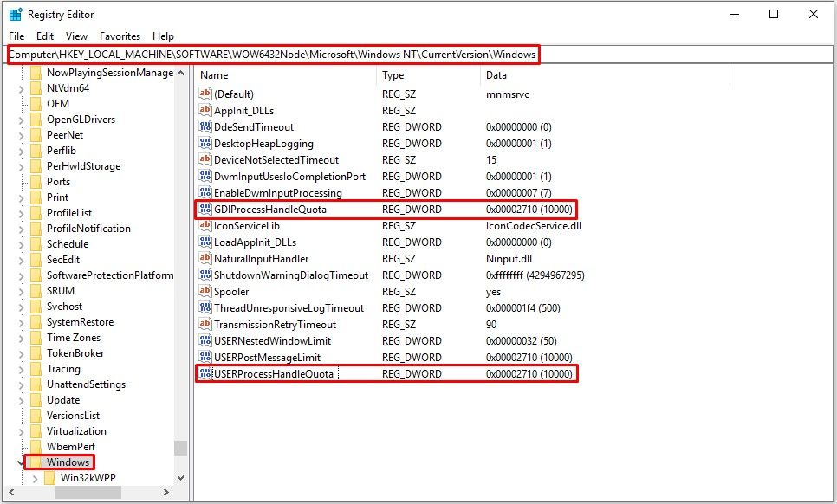Click the GDIProcessHandleQuota DWORD value icon
The image size is (837, 504).
pos(205,210)
